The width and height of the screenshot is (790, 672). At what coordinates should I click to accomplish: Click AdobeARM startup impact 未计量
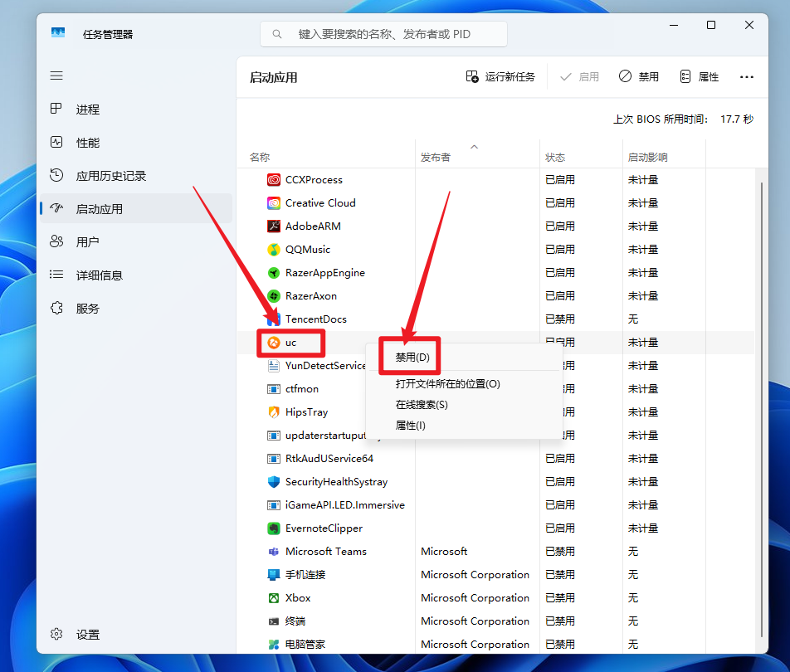(x=643, y=226)
